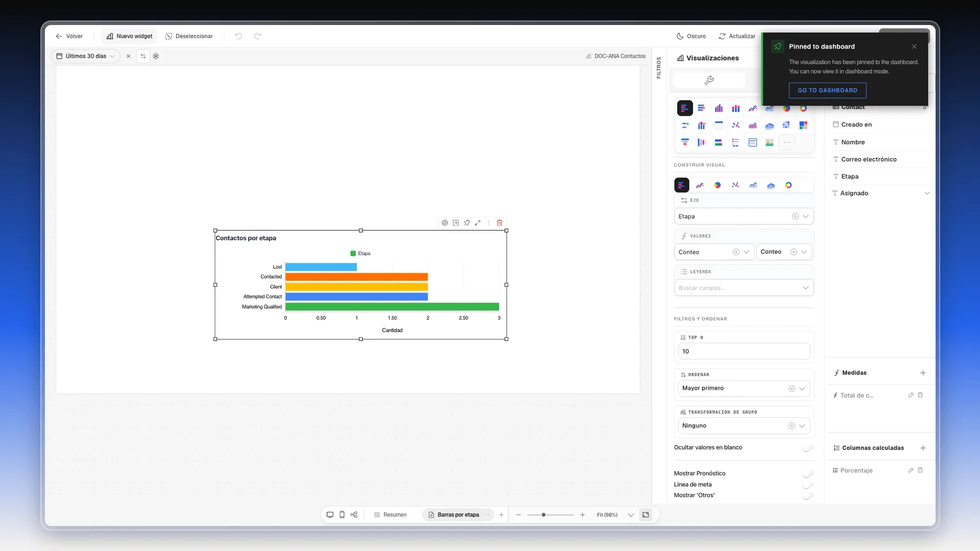This screenshot has height=551, width=980.
Task: Open the Últimos 30 días date range dropdown
Action: [86, 56]
